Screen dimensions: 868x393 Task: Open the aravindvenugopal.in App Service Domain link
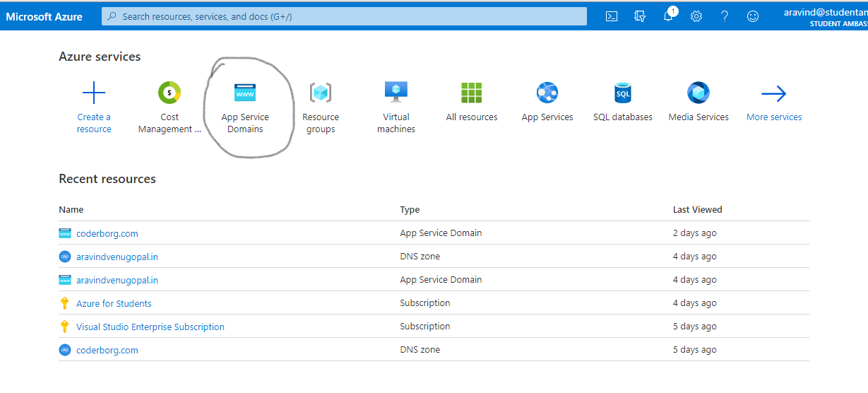tap(117, 280)
